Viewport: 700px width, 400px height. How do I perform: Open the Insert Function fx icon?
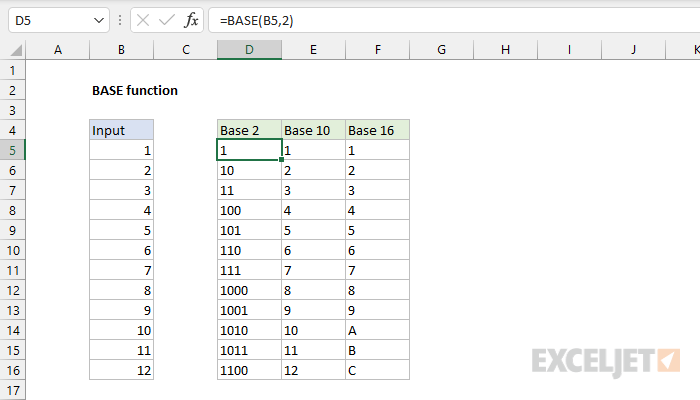(191, 21)
